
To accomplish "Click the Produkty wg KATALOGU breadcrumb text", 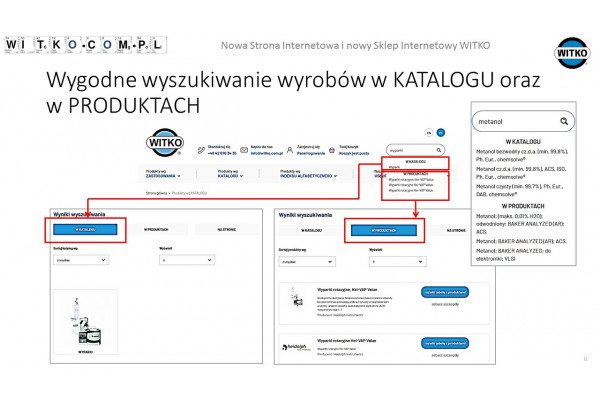I will point(189,193).
